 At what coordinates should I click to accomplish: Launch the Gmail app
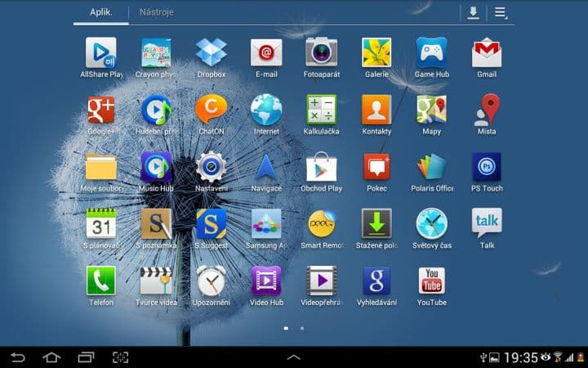(x=487, y=53)
